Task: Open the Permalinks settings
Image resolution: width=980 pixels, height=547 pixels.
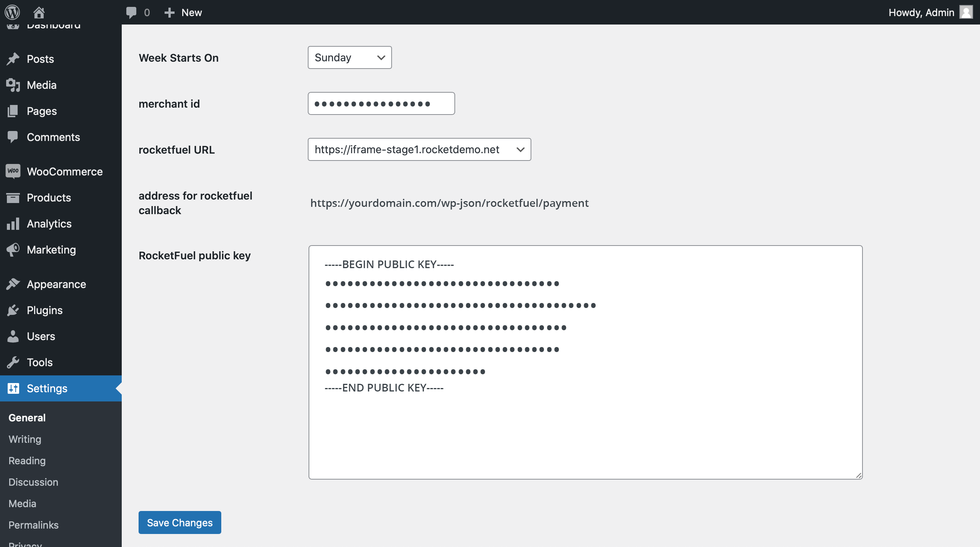Action: click(33, 525)
